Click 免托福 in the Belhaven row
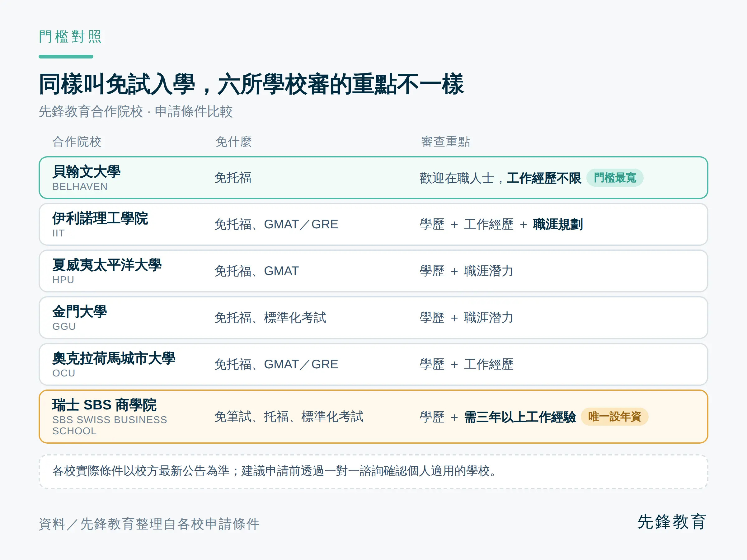747x560 pixels. 233,178
